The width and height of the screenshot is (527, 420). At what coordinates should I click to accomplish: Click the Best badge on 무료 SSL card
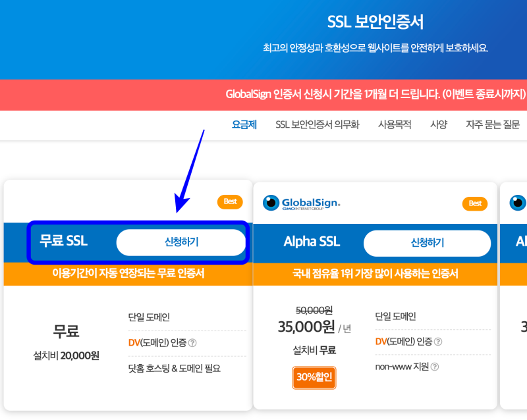coord(230,201)
